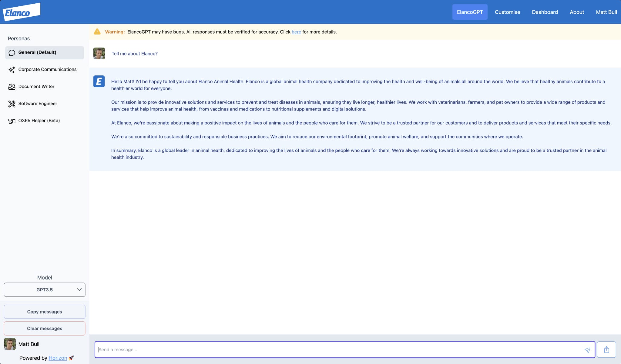This screenshot has width=621, height=364.
Task: Click the 'Model' label above the dropdown
Action: point(45,277)
